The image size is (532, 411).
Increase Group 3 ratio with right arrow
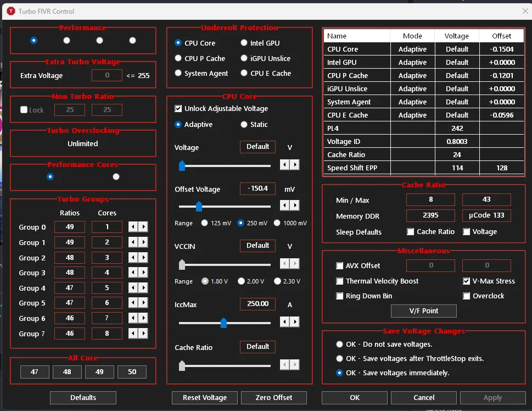coord(143,273)
